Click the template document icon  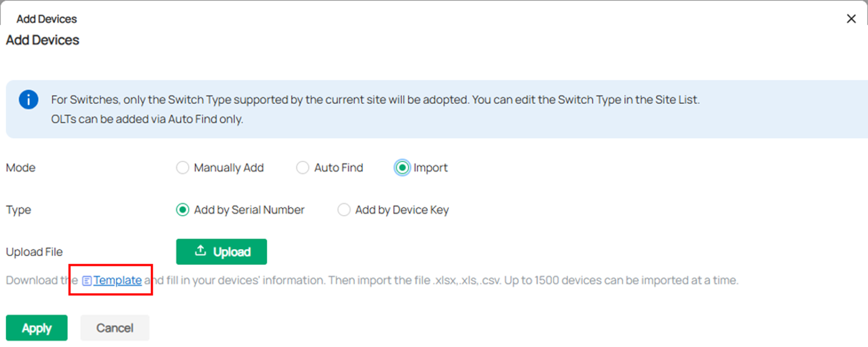coord(87,281)
